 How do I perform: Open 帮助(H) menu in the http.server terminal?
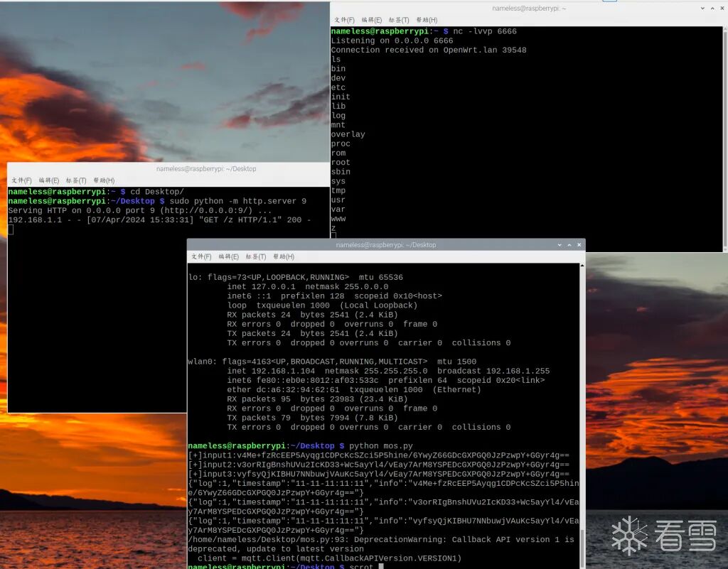tap(104, 180)
